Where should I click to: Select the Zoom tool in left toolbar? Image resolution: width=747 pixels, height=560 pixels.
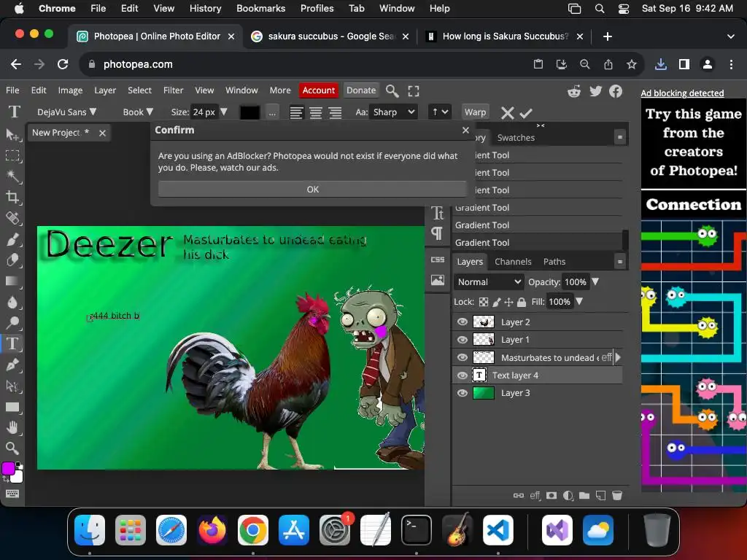point(12,448)
